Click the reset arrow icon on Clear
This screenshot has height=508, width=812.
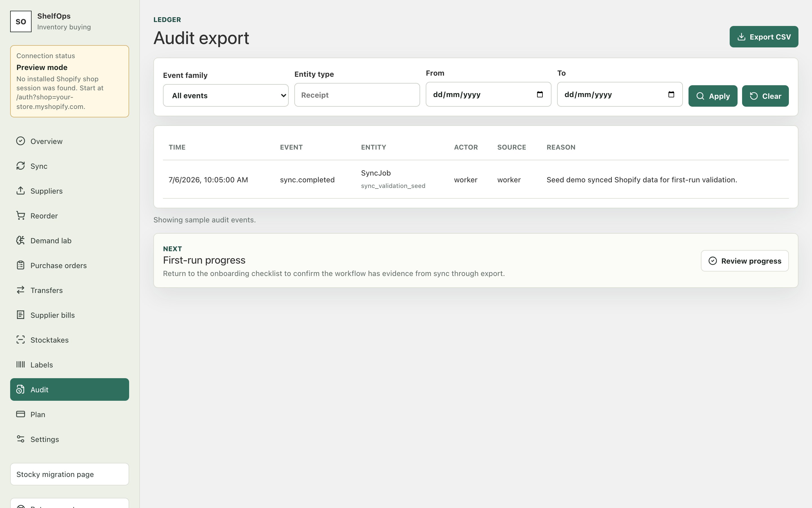click(x=754, y=96)
